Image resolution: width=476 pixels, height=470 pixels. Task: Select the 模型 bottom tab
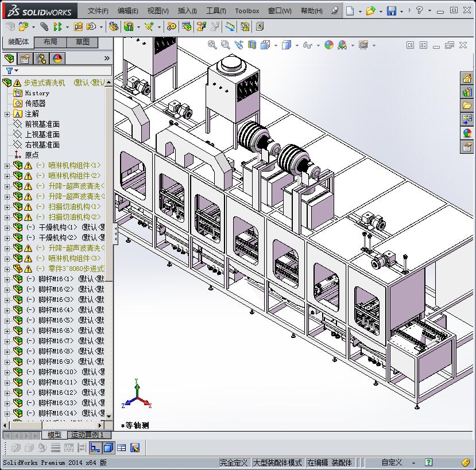point(55,435)
